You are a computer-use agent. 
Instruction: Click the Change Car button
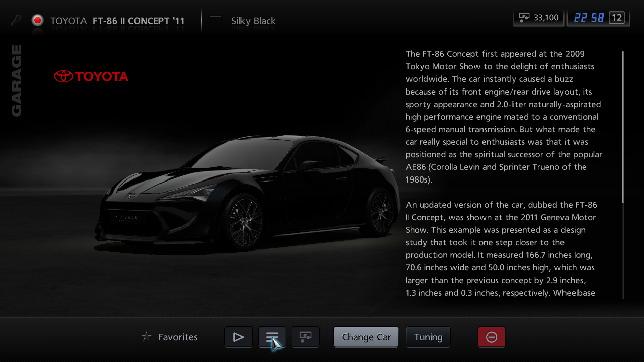(366, 337)
